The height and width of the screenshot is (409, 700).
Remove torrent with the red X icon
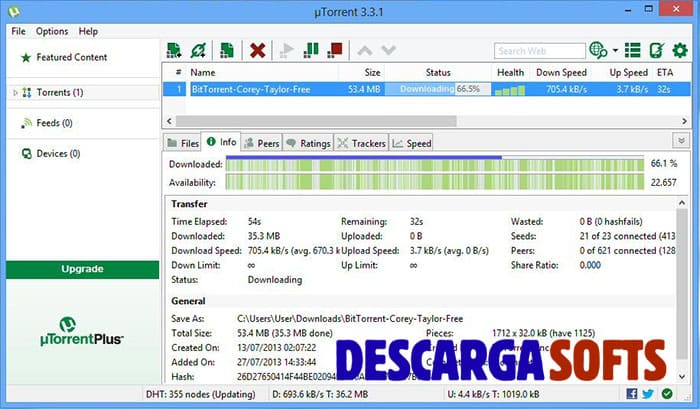point(258,50)
